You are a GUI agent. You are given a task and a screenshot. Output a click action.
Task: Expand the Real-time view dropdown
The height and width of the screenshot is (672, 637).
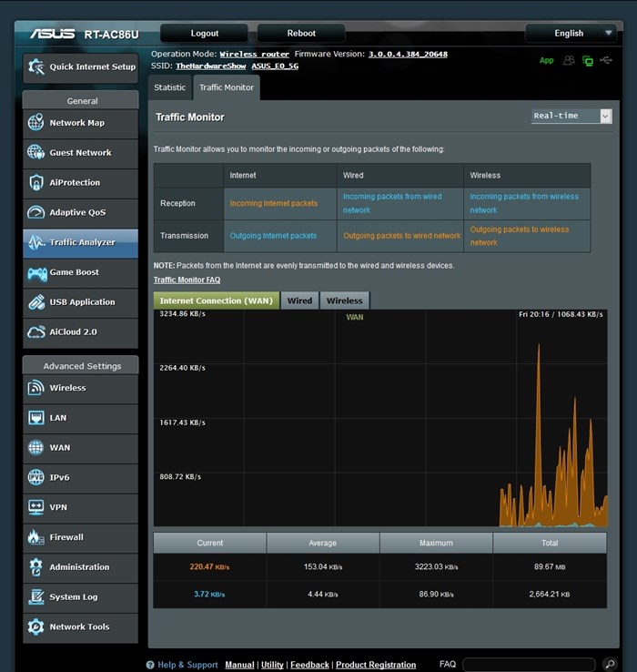click(x=571, y=117)
